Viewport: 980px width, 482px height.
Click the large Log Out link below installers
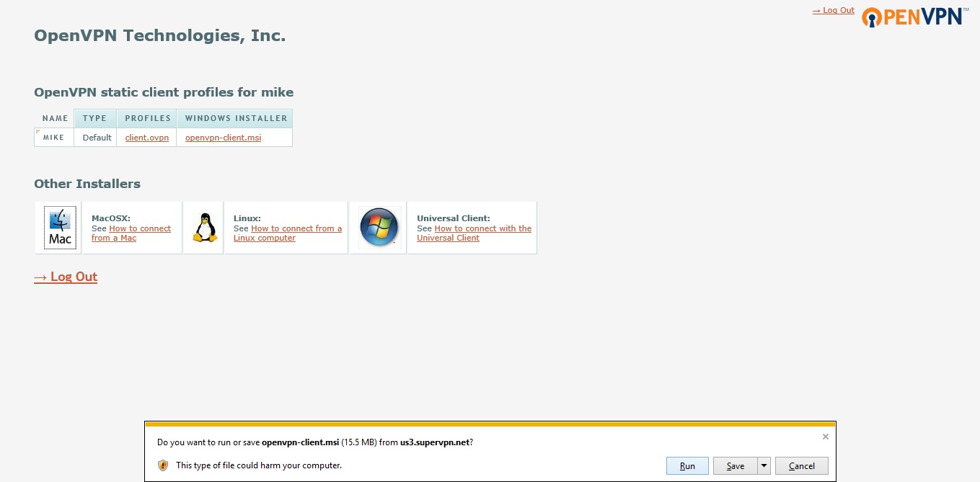point(66,277)
